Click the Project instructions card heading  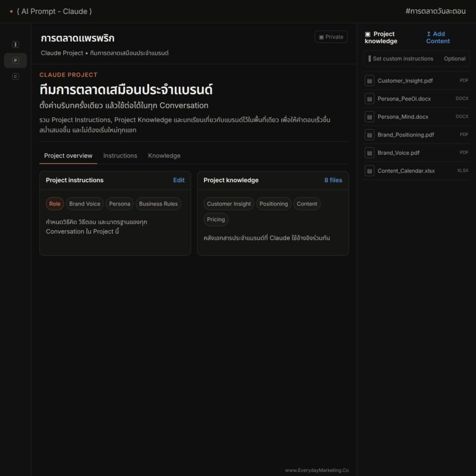(75, 180)
